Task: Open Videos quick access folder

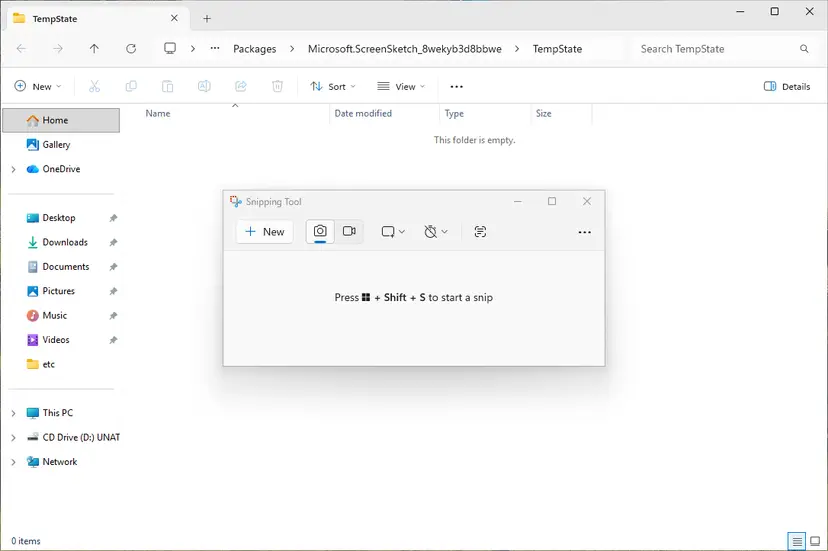Action: 55,340
